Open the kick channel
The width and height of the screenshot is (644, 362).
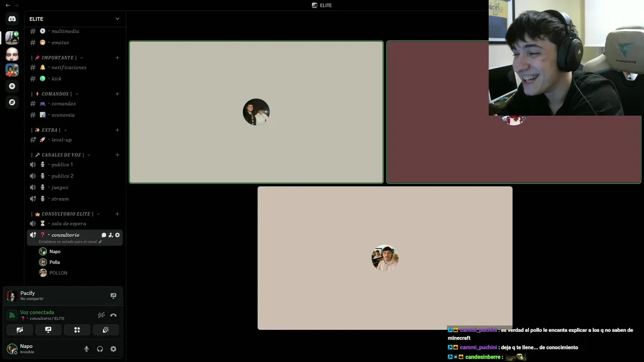pyautogui.click(x=74, y=78)
